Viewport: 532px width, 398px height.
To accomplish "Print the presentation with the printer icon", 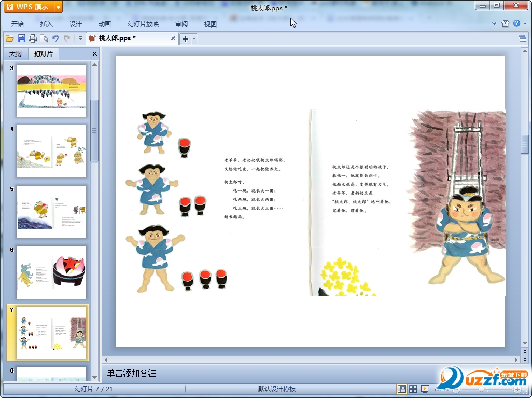I will [x=33, y=38].
